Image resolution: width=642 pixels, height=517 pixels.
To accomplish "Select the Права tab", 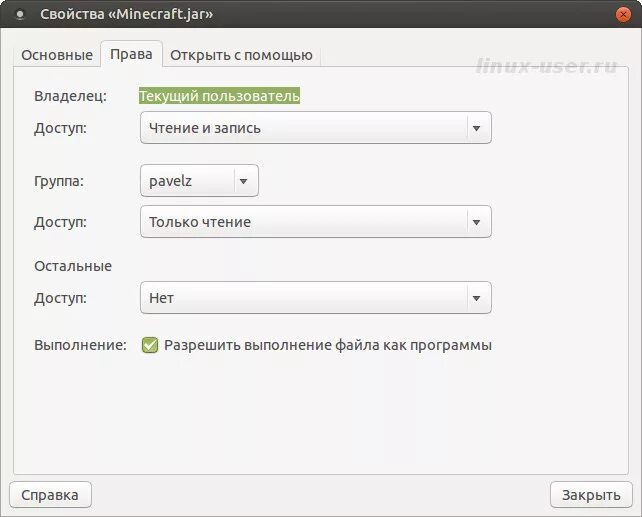I will pos(131,54).
